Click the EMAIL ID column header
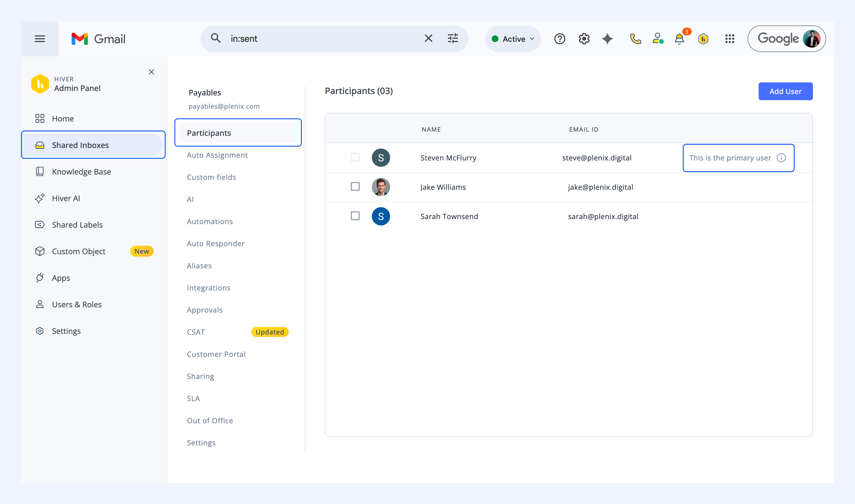Screen dimensions: 855x504 pos(584,129)
